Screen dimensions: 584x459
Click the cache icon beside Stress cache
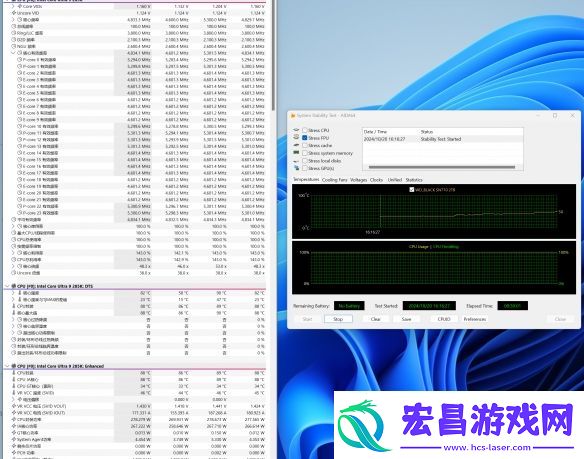tap(296, 145)
